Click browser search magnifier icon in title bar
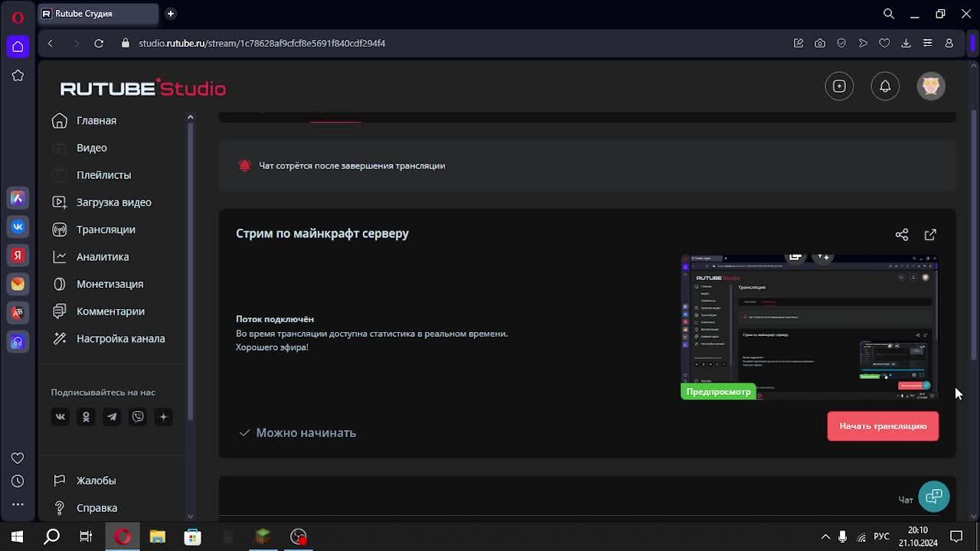Viewport: 980px width, 551px height. click(x=889, y=14)
